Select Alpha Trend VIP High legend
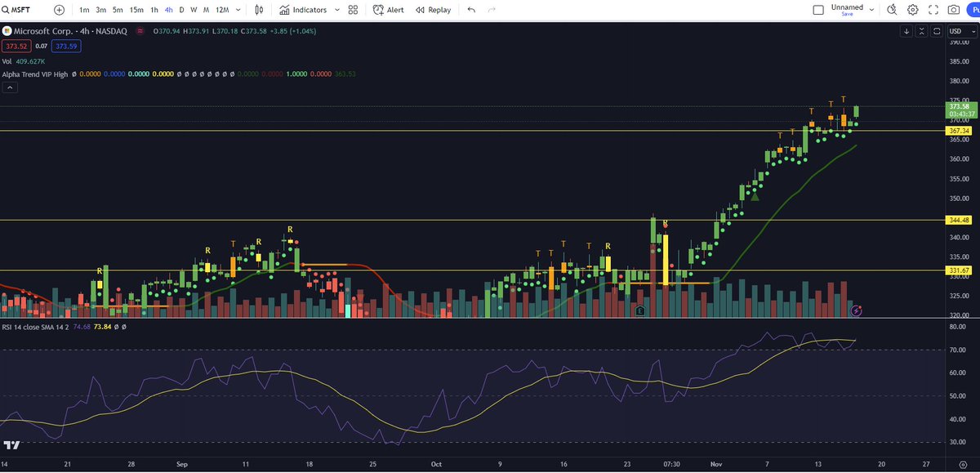The width and height of the screenshot is (980, 473). coord(35,74)
